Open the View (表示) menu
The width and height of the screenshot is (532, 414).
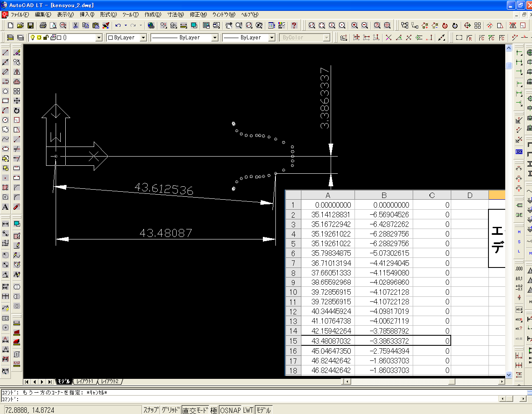pos(65,15)
